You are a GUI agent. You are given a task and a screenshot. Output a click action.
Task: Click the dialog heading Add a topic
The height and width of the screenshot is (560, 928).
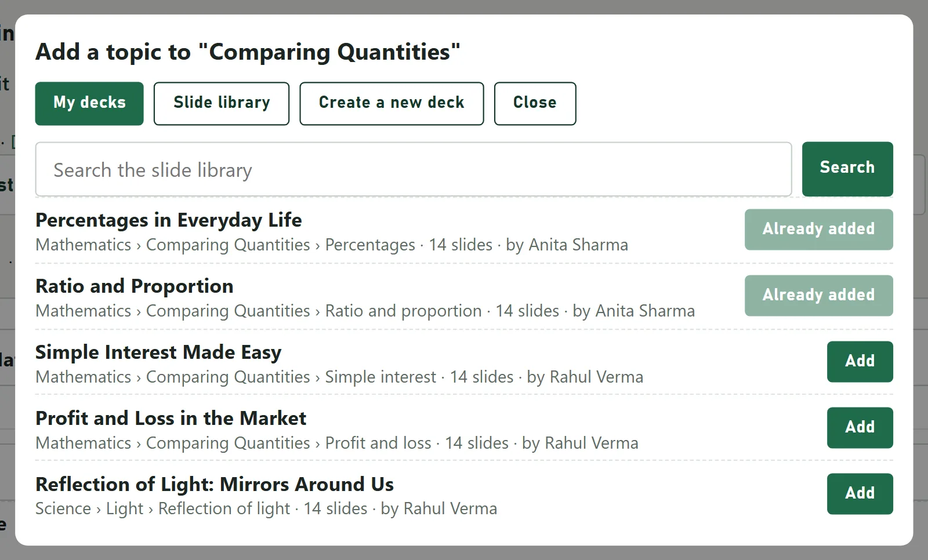click(248, 52)
